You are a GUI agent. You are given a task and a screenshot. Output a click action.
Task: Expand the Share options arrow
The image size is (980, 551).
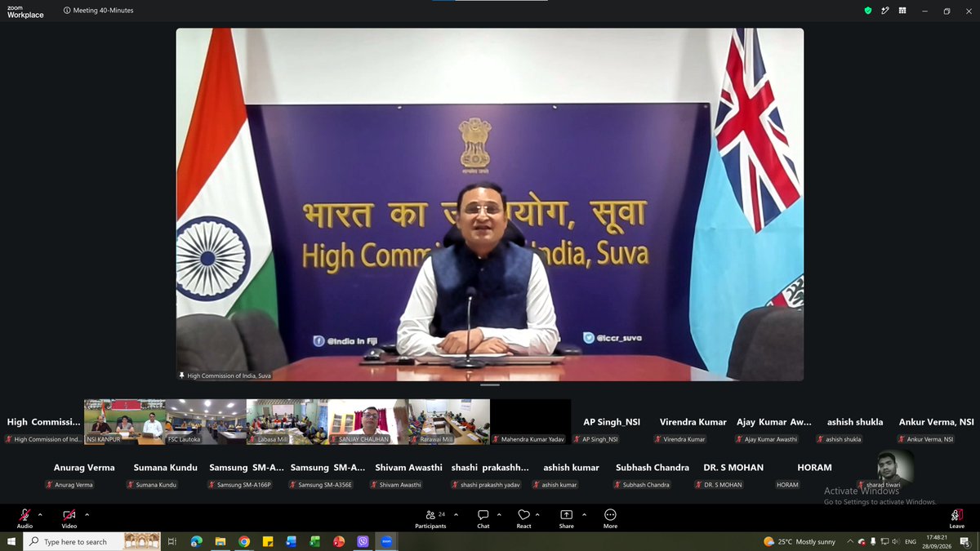click(x=584, y=514)
